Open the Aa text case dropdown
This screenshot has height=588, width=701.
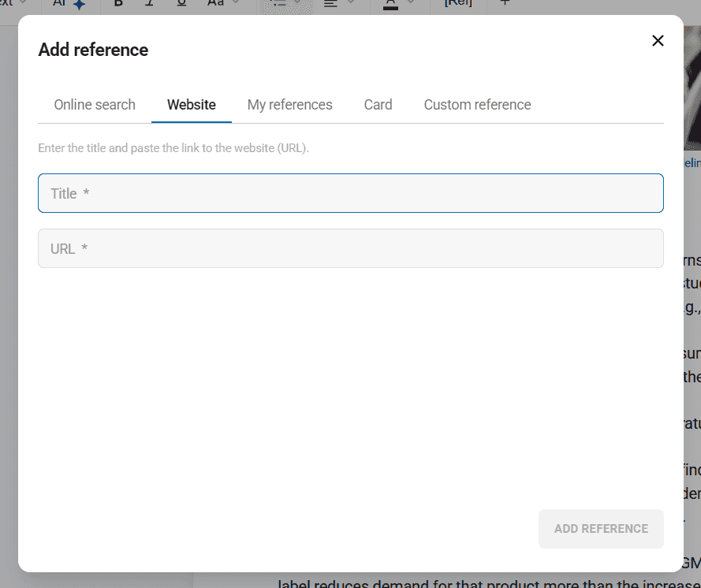coord(222,3)
